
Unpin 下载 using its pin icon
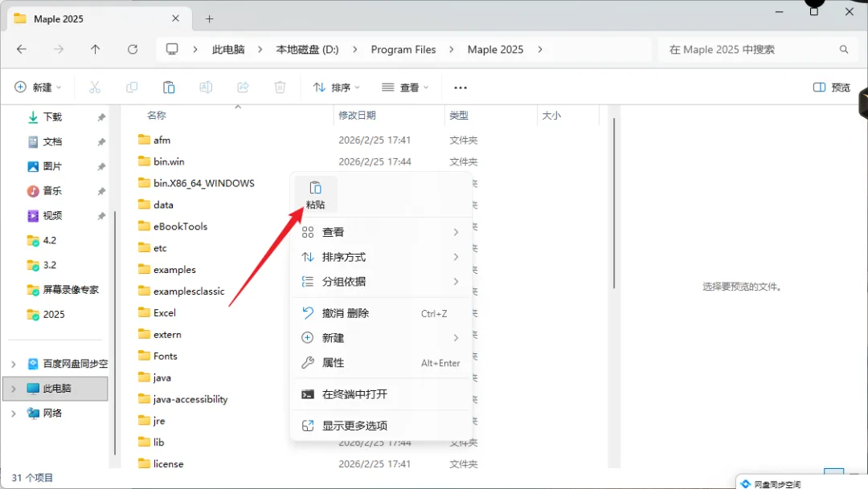coord(101,117)
